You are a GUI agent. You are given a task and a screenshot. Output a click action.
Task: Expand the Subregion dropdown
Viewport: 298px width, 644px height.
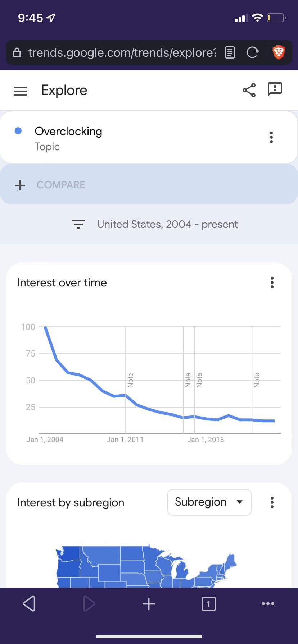pyautogui.click(x=209, y=502)
